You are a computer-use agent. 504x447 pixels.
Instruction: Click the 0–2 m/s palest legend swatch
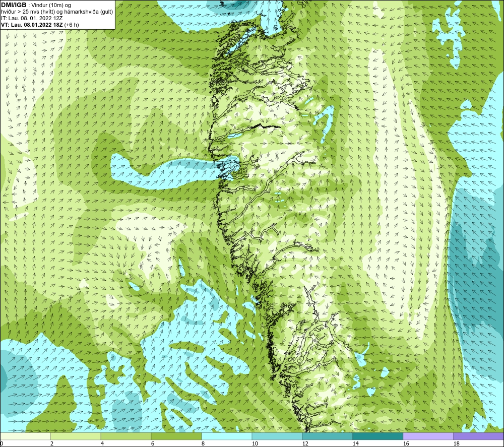click(25, 436)
